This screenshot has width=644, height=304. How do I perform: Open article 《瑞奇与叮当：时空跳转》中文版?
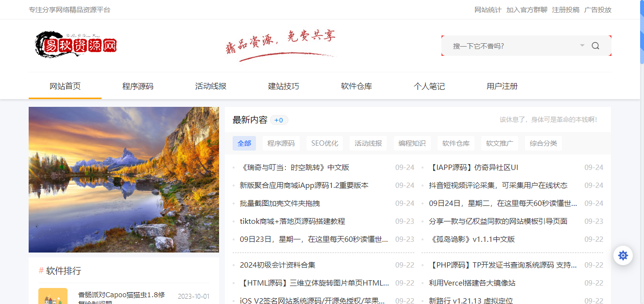point(294,168)
